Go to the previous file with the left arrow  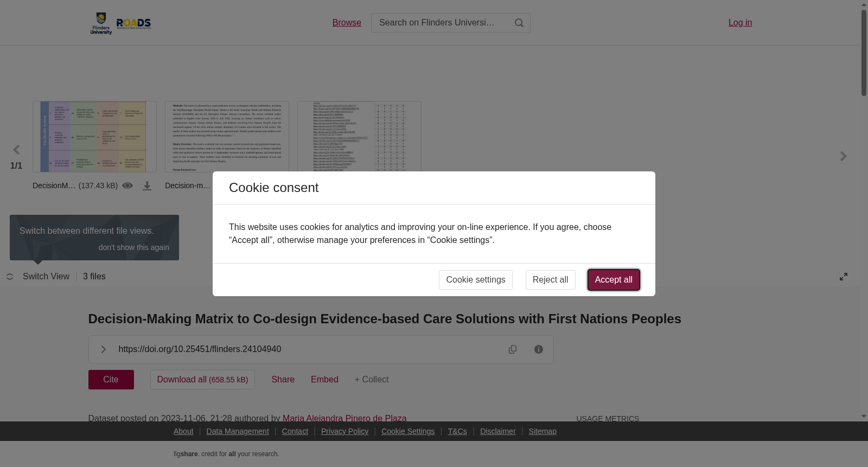[x=16, y=150]
